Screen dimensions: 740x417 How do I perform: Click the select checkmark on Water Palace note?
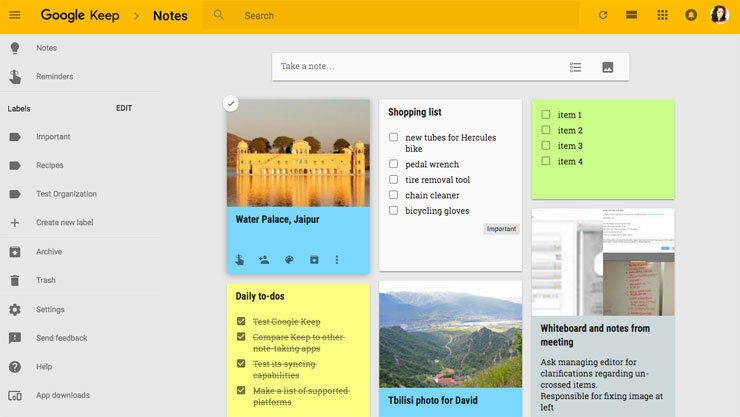click(230, 103)
